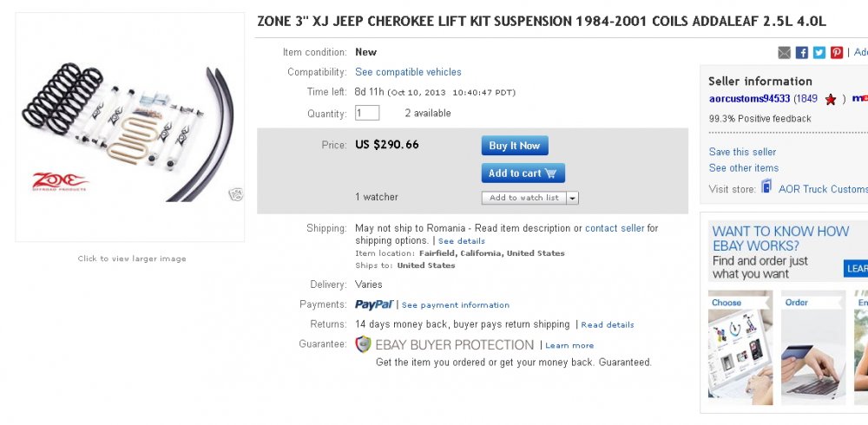Image resolution: width=868 pixels, height=425 pixels.
Task: Click the eBay Buyer Protection shield icon
Action: (x=363, y=344)
